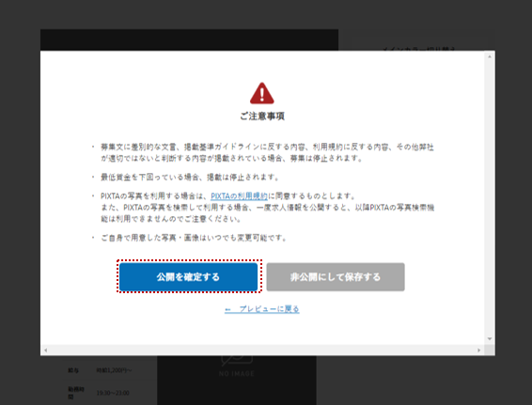Click the scroll left arrow at dialog bottom

click(x=45, y=350)
